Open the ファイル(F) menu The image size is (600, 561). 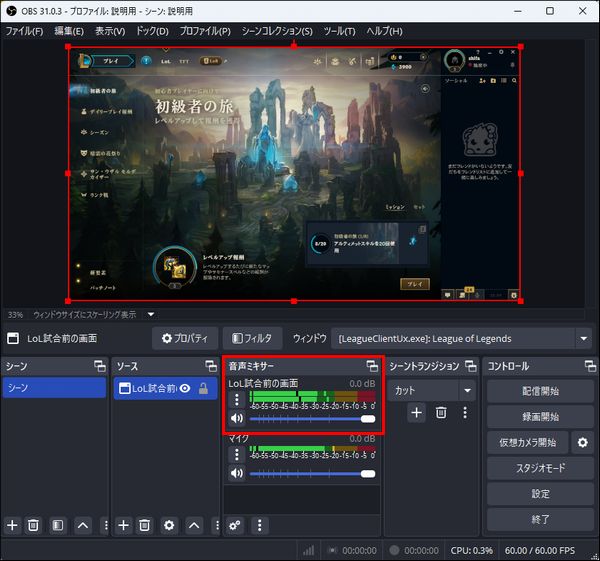[24, 31]
